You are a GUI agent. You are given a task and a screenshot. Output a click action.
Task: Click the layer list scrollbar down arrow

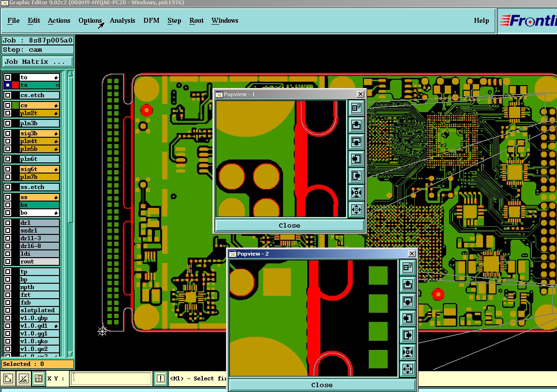pyautogui.click(x=70, y=354)
